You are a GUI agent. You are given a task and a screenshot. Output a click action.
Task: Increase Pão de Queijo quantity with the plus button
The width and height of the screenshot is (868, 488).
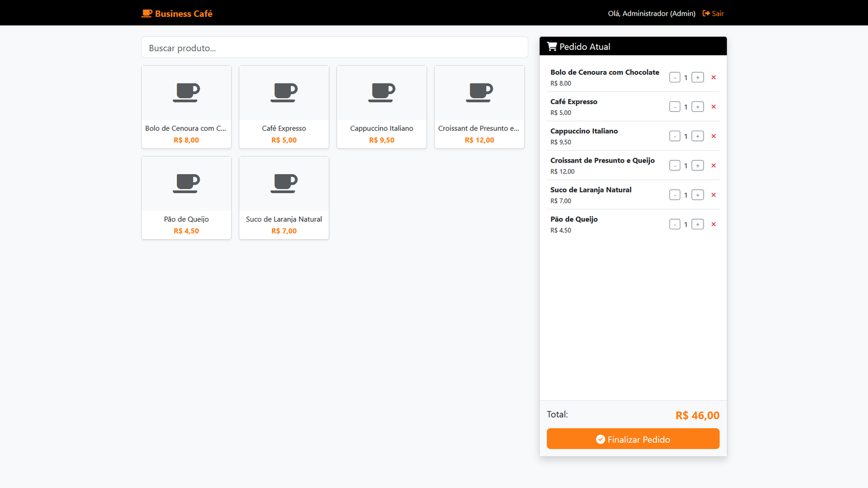[x=697, y=224]
